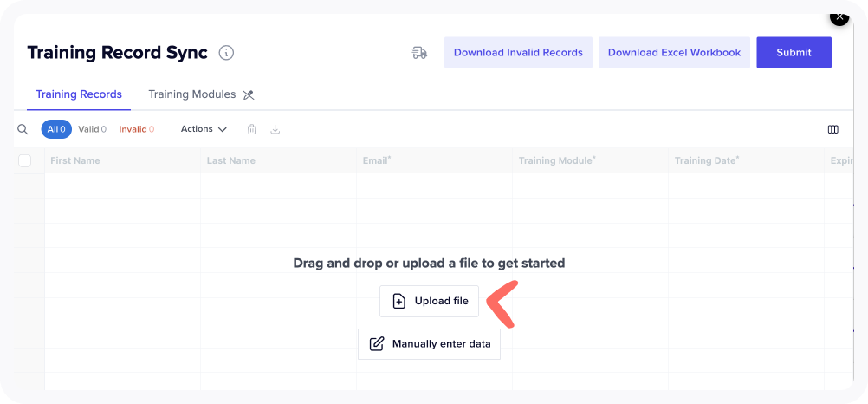Expand the Actions dropdown
868x404 pixels.
click(x=204, y=129)
